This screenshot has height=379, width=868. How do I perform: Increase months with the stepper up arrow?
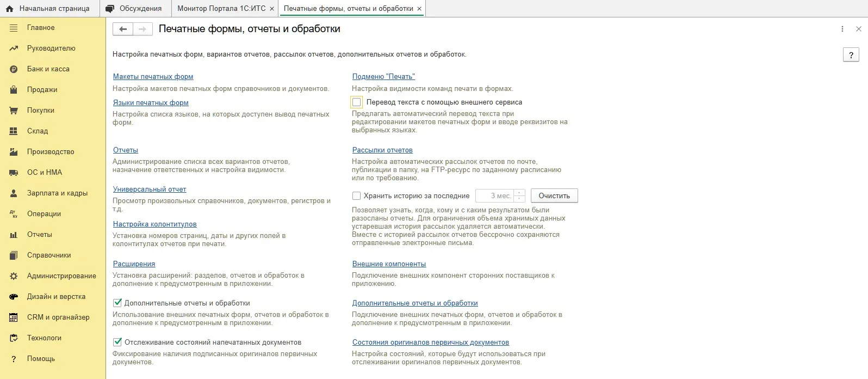click(520, 193)
